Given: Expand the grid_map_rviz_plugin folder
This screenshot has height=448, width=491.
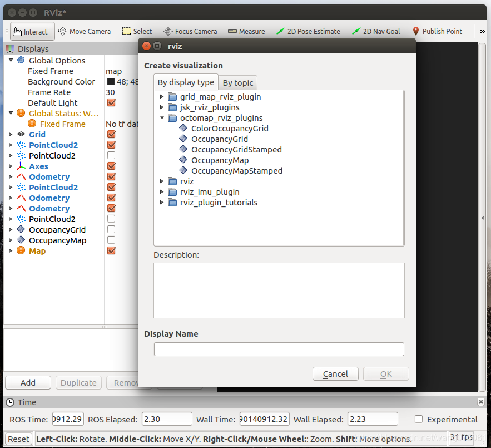Looking at the screenshot, I should (162, 97).
